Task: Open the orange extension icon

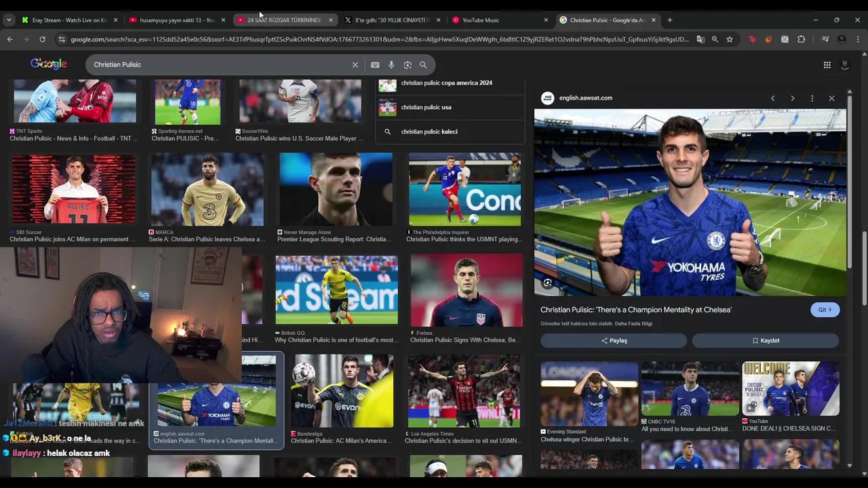Action: coord(768,39)
